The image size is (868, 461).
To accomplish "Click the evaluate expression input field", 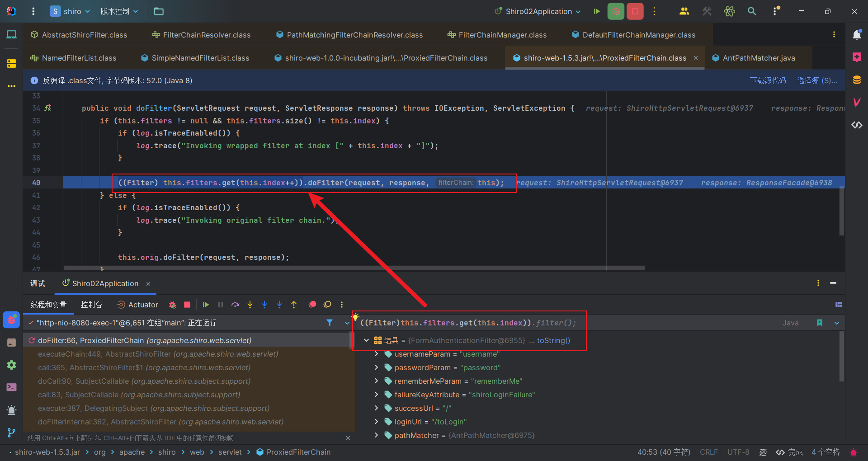I will click(567, 323).
